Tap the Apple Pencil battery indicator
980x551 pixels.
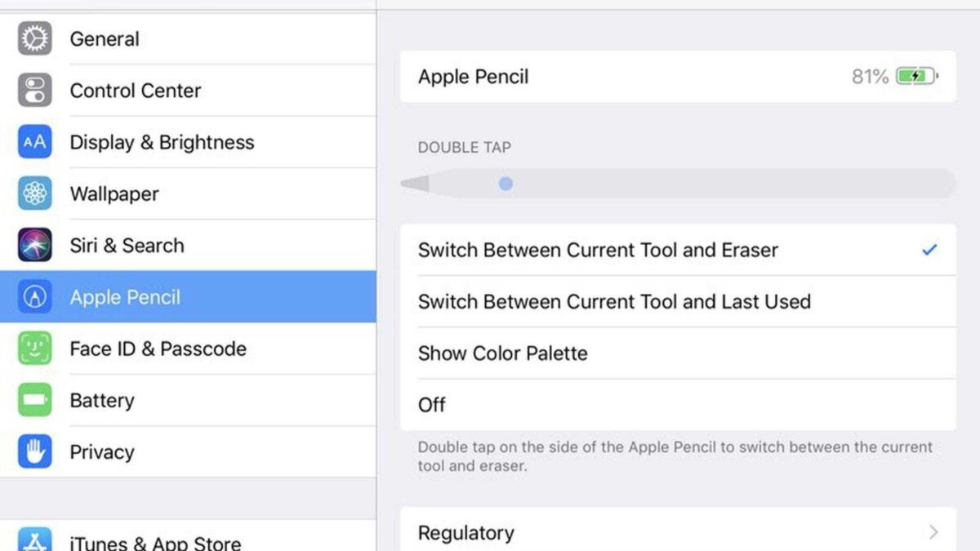(x=917, y=77)
